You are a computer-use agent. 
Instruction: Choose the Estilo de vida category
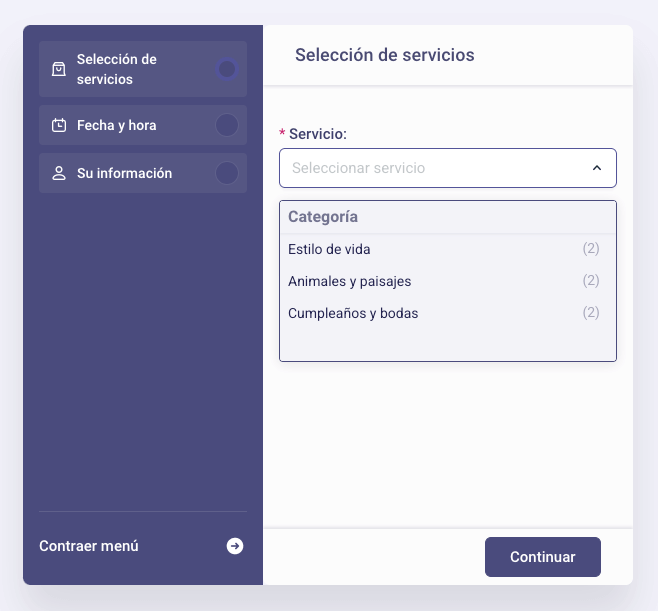pos(448,249)
